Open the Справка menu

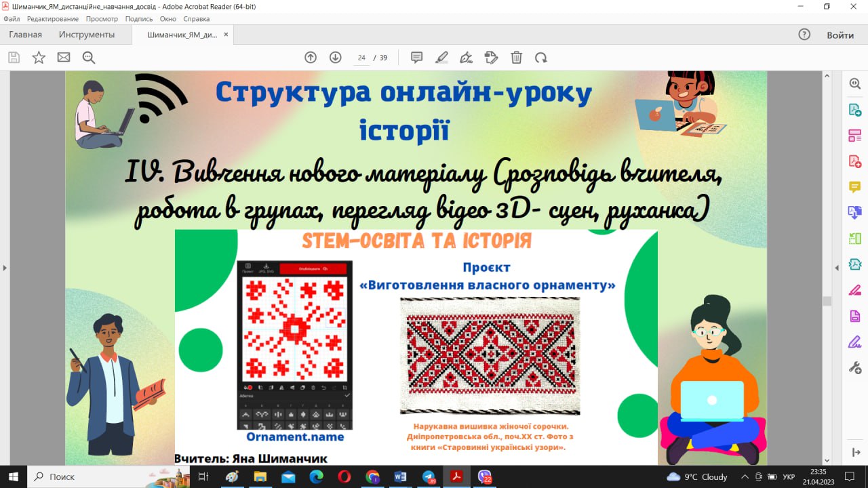tap(197, 19)
